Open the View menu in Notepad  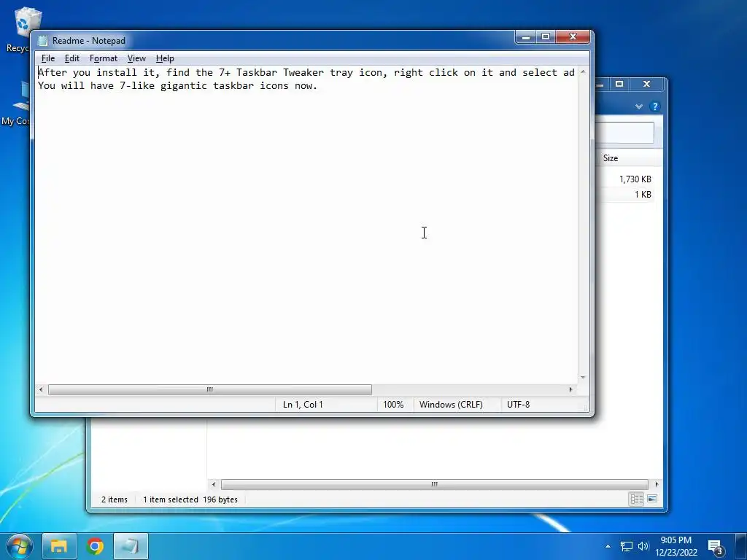pos(136,58)
